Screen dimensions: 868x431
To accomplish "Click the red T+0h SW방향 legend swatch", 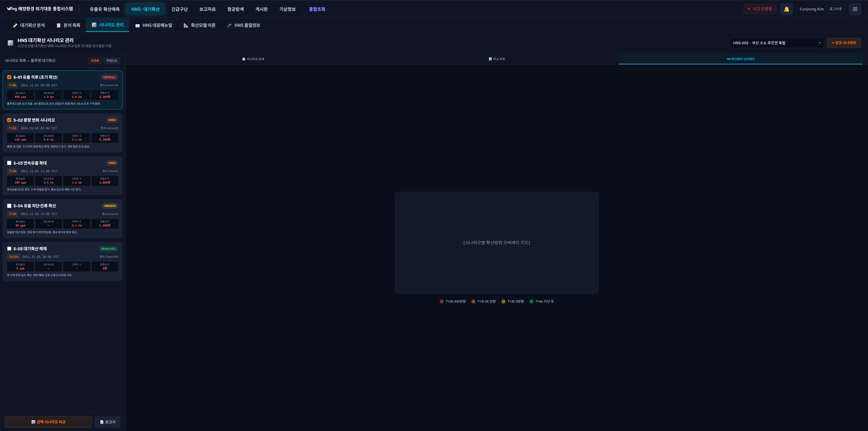I will pos(441,301).
